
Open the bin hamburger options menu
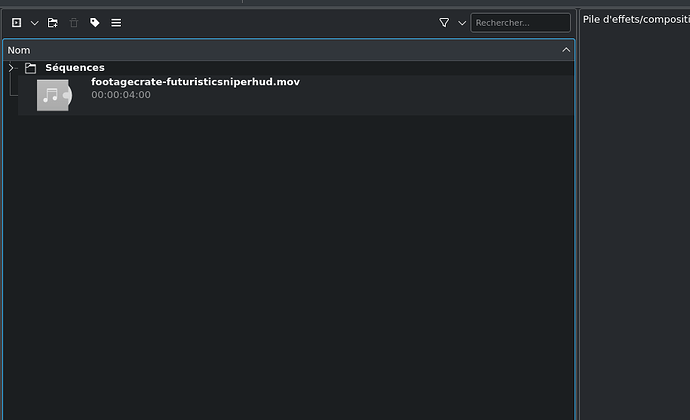pos(116,22)
